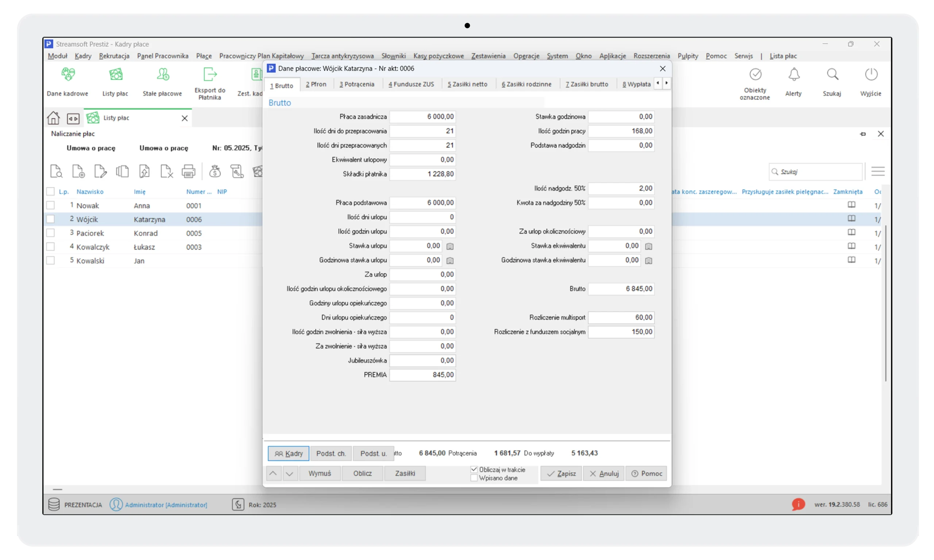Check the row checkbox for Nowak Anna
The width and height of the screenshot is (934, 560).
pyautogui.click(x=50, y=205)
